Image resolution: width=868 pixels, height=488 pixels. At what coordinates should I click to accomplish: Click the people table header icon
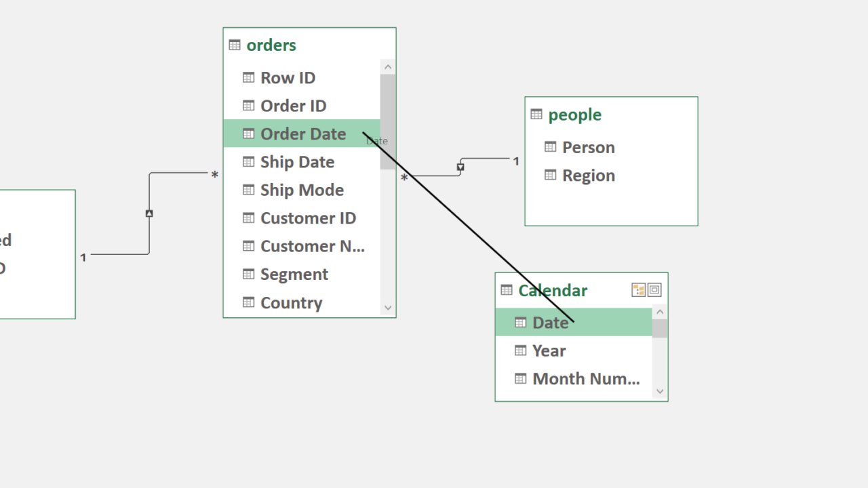point(536,115)
